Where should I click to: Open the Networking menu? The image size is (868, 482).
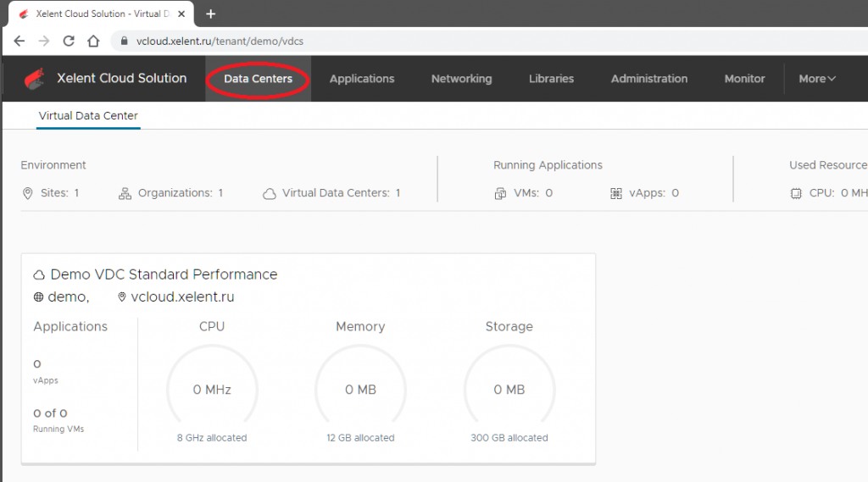pos(462,79)
